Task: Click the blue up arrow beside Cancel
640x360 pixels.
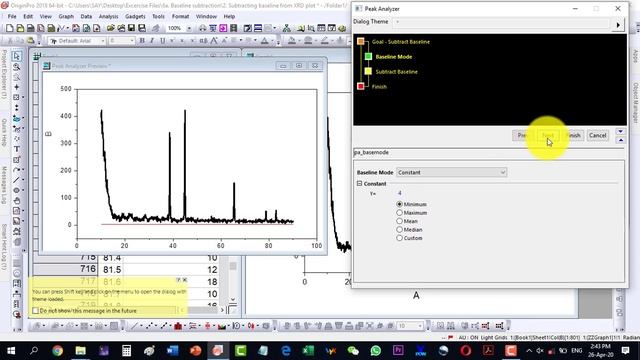Action: pos(620,140)
